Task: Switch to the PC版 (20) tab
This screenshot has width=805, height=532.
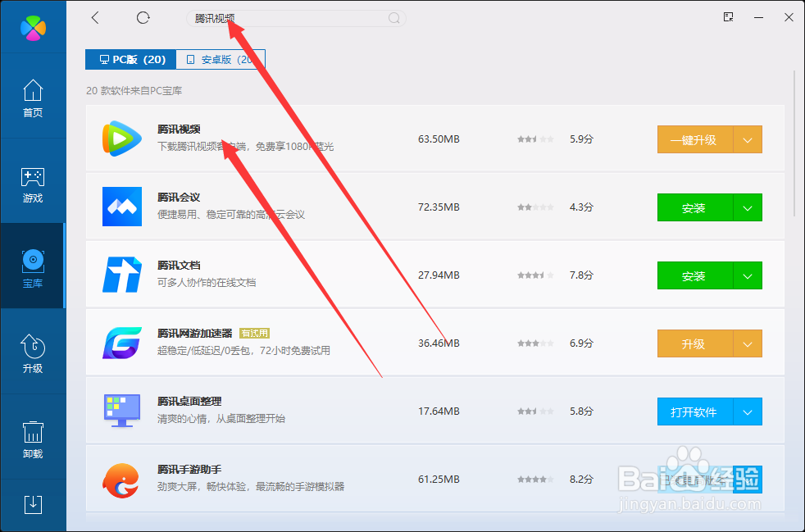Action: 131,60
